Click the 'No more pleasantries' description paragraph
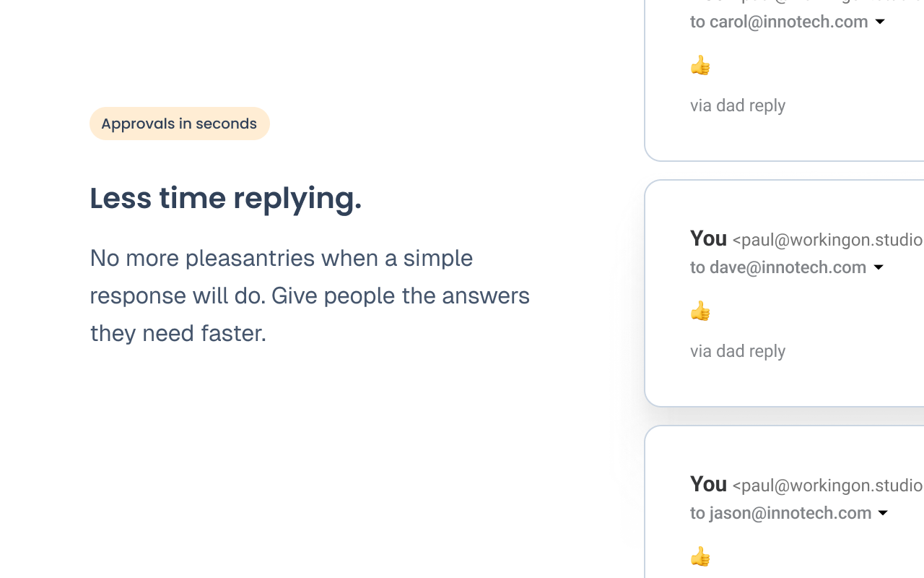Image resolution: width=924 pixels, height=578 pixels. 310,296
